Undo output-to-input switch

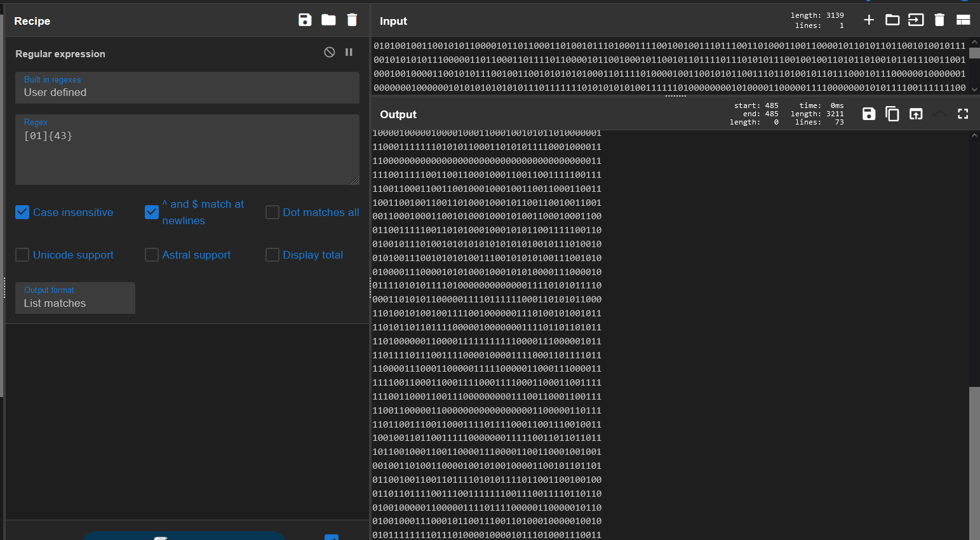939,114
